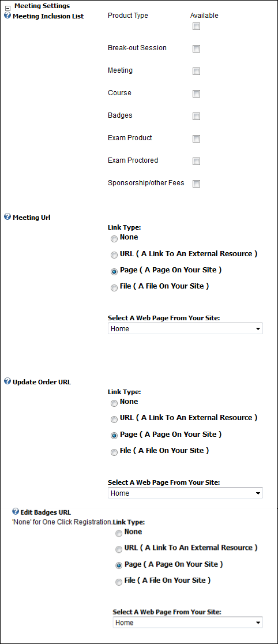Choose File link type under Meeting Url

click(114, 289)
